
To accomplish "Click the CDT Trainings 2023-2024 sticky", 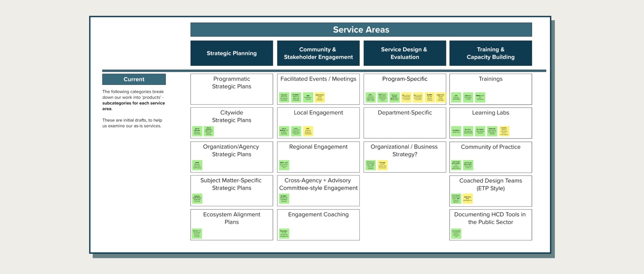I will [456, 97].
